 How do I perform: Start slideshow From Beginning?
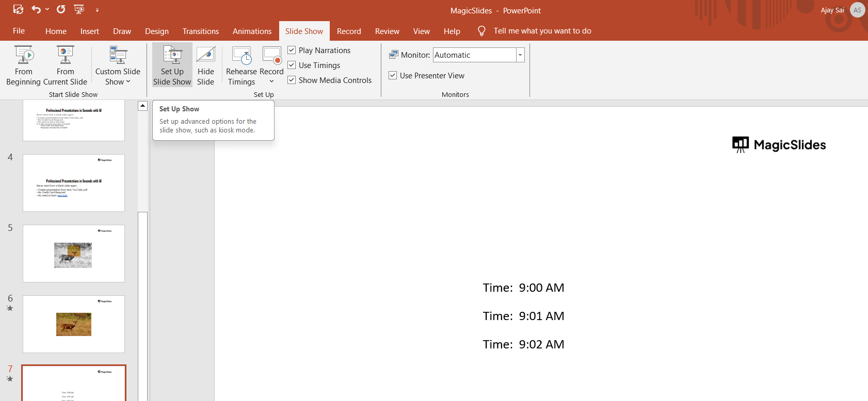tap(24, 65)
